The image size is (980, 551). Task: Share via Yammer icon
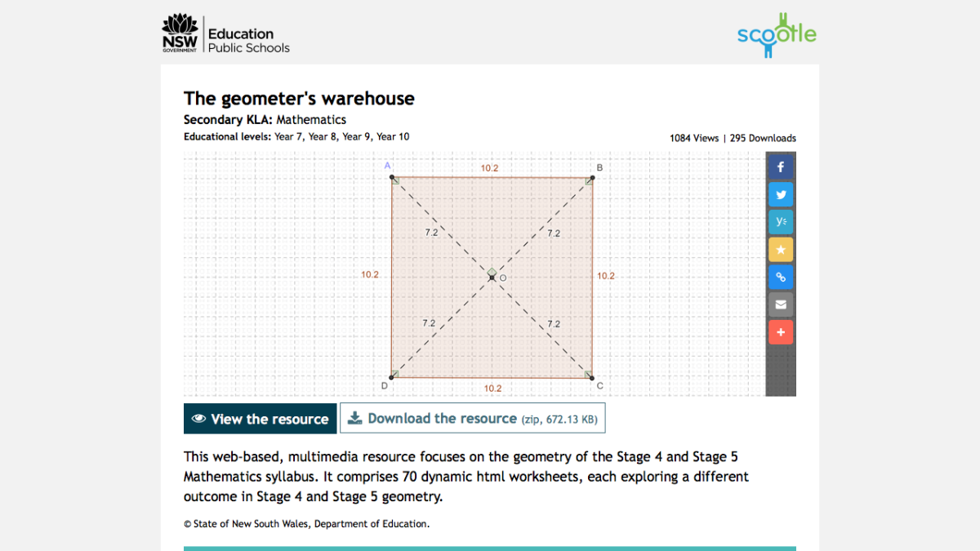point(781,221)
